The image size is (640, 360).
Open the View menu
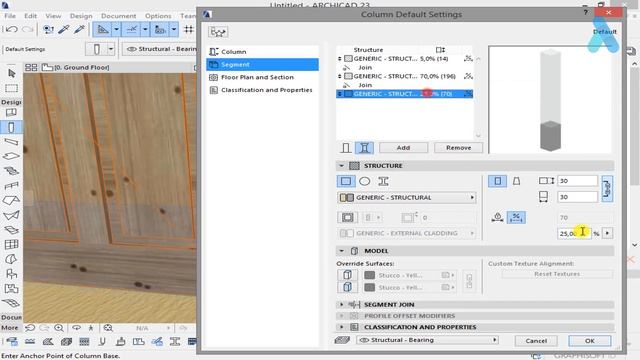pyautogui.click(x=53, y=16)
